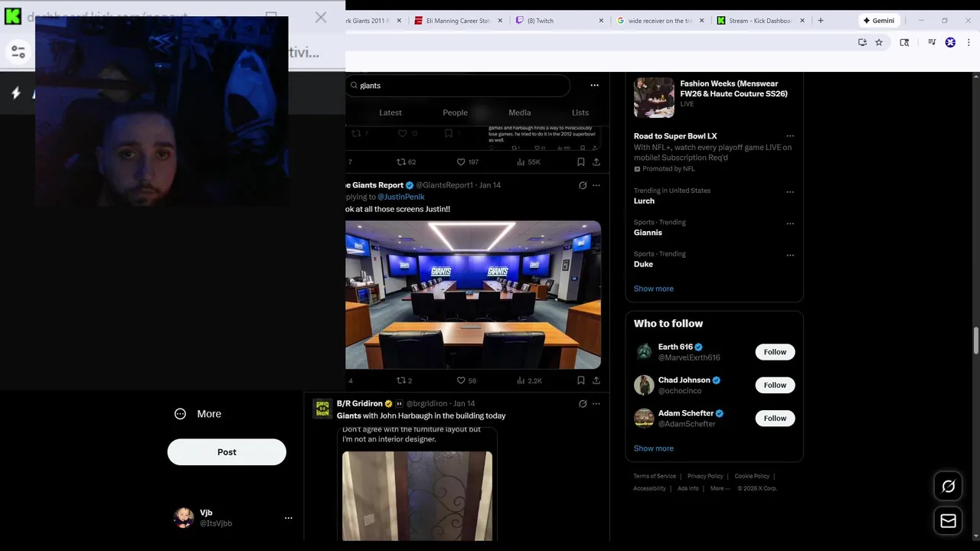Open the Giants conference room image
The height and width of the screenshot is (551, 980).
[x=473, y=295]
